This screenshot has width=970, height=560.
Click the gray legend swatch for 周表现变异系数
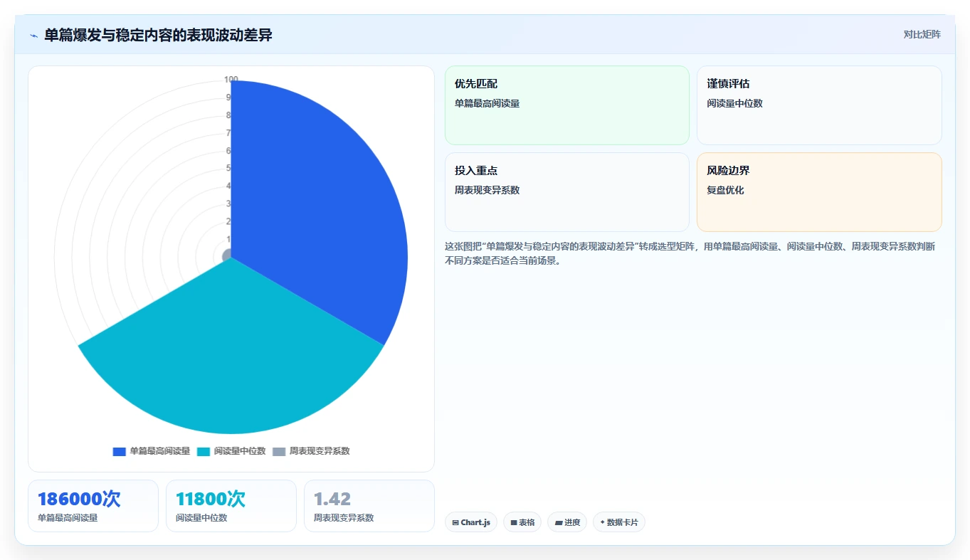[279, 451]
